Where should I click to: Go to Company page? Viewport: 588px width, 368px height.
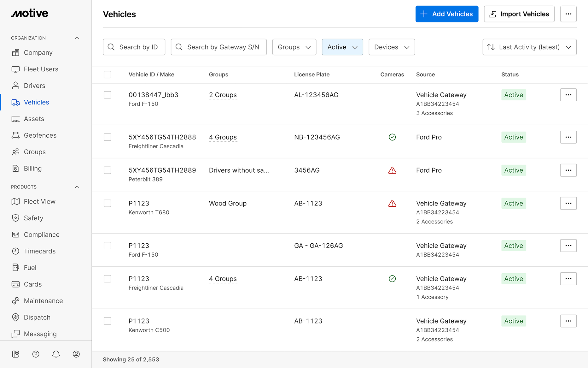click(38, 53)
